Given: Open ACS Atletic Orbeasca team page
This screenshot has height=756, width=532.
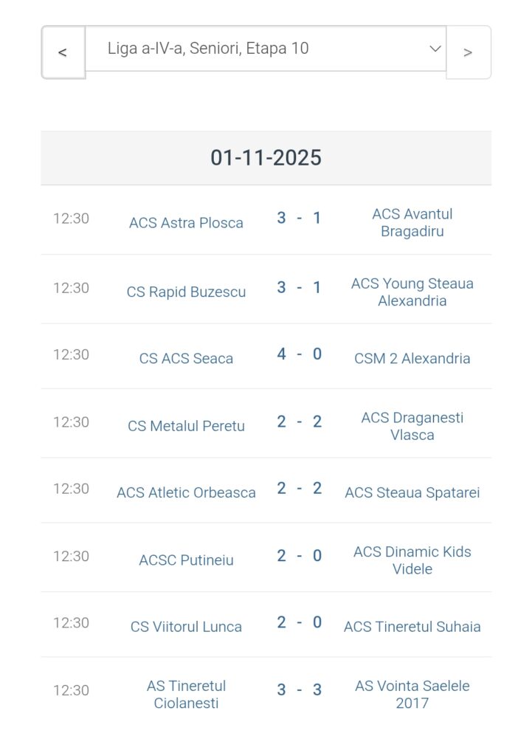Looking at the screenshot, I should [186, 493].
